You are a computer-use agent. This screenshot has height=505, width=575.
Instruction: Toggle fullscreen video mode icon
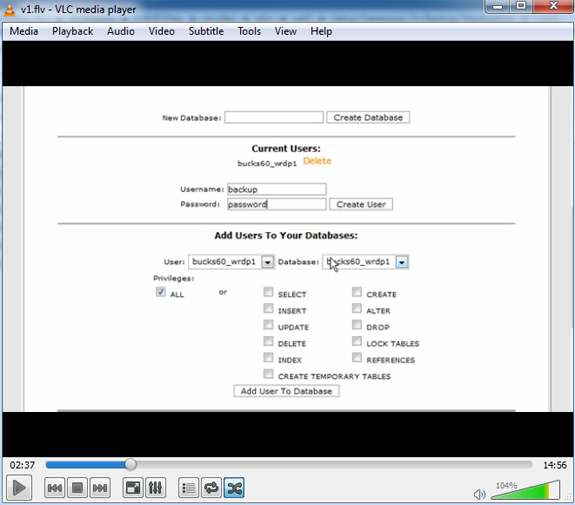tap(133, 488)
